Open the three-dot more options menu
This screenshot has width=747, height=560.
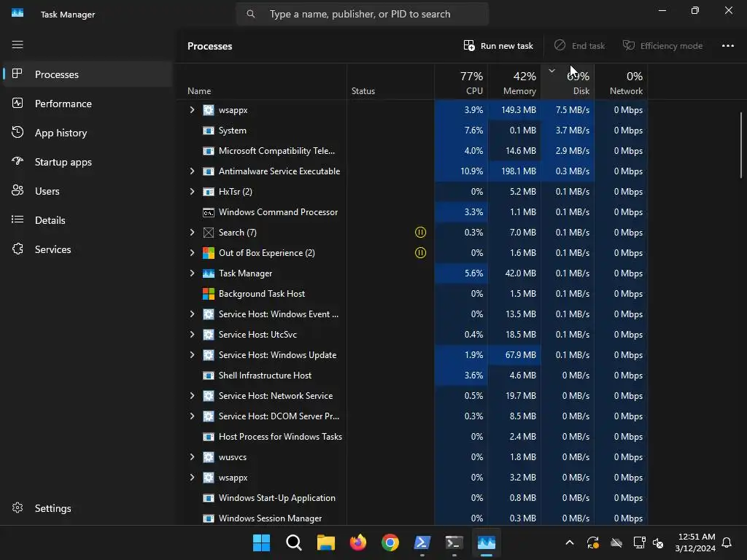pos(727,46)
